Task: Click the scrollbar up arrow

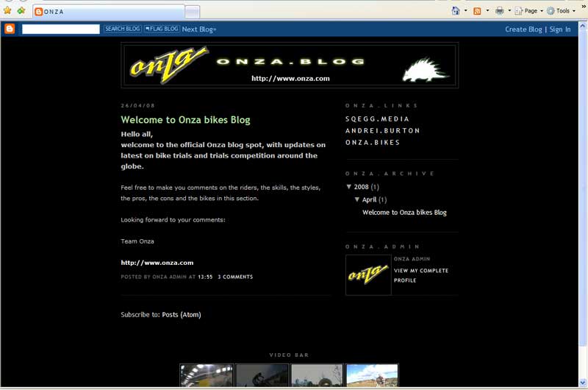Action: (583, 26)
